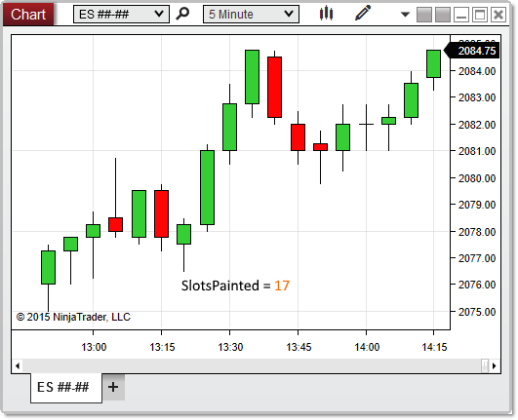Click the 13:15 time axis label
The height and width of the screenshot is (420, 518).
(162, 347)
